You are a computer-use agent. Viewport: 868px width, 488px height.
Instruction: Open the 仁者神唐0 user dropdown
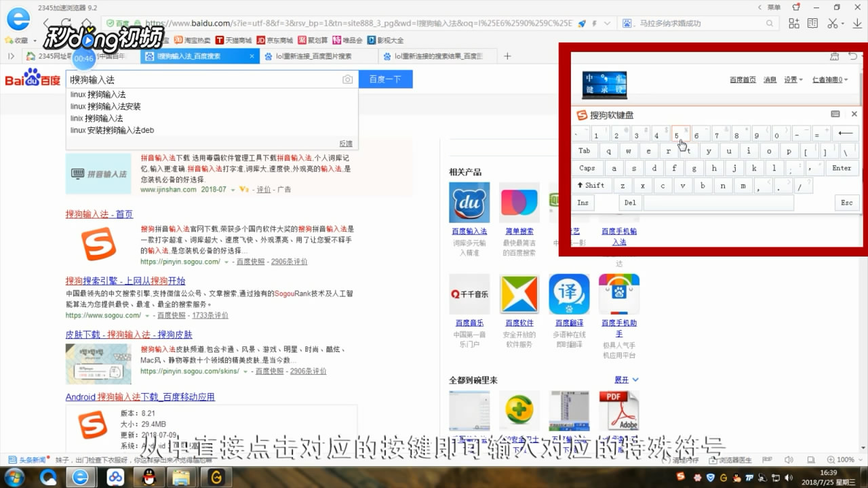coord(829,79)
